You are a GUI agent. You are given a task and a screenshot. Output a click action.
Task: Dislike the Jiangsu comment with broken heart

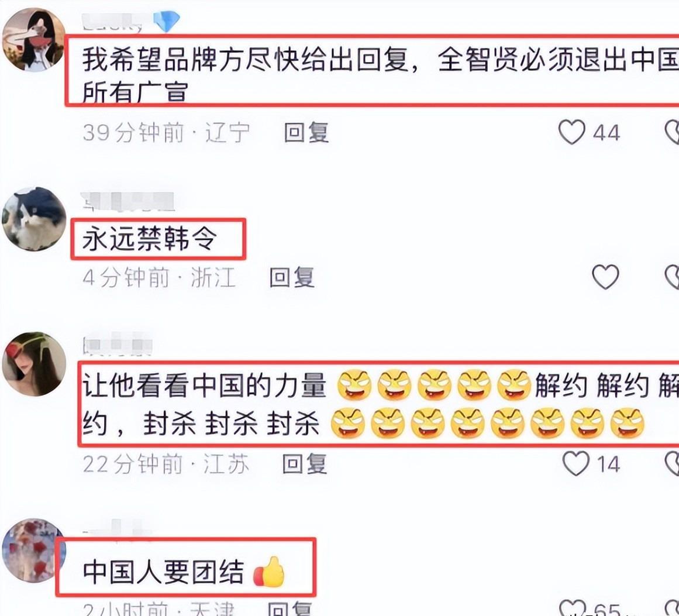(x=672, y=463)
